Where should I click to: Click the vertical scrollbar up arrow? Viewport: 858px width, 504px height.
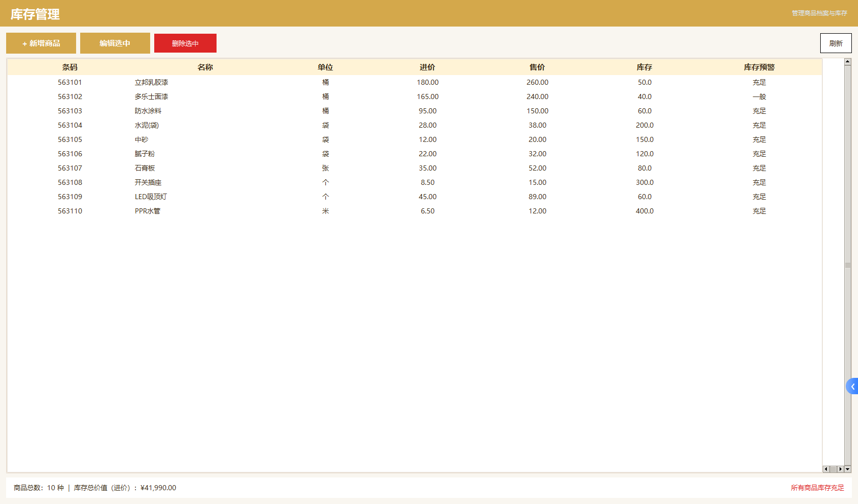pyautogui.click(x=848, y=62)
